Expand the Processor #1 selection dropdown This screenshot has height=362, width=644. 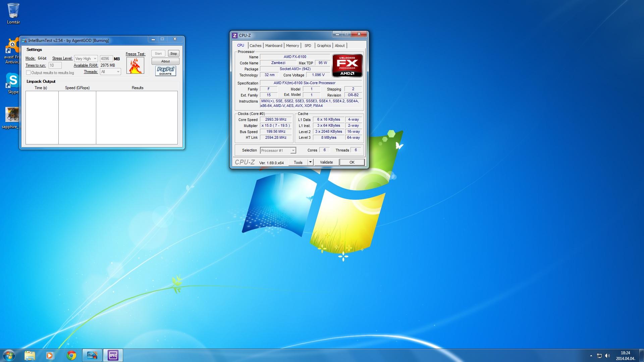(x=278, y=150)
